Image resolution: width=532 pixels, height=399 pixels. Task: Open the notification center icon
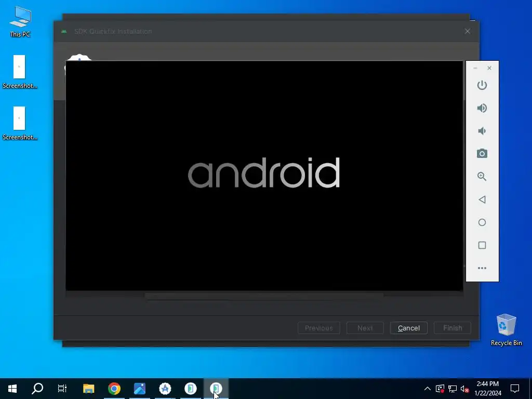pos(515,389)
